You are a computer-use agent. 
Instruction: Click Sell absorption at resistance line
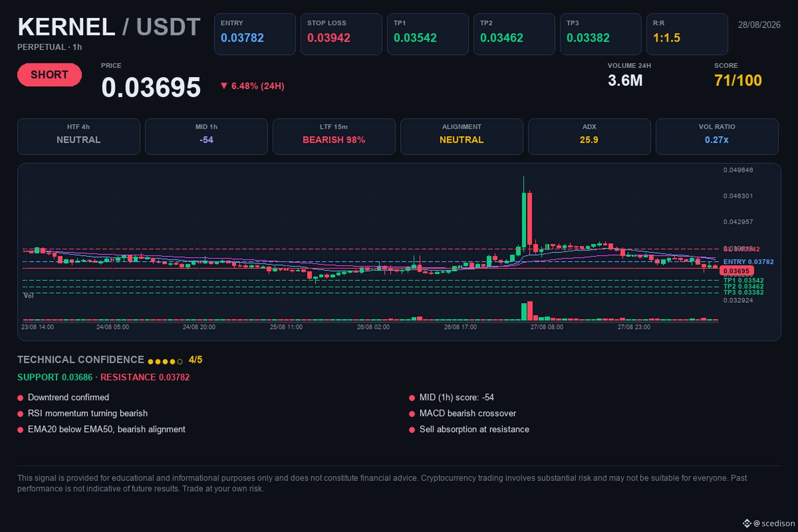tap(474, 429)
